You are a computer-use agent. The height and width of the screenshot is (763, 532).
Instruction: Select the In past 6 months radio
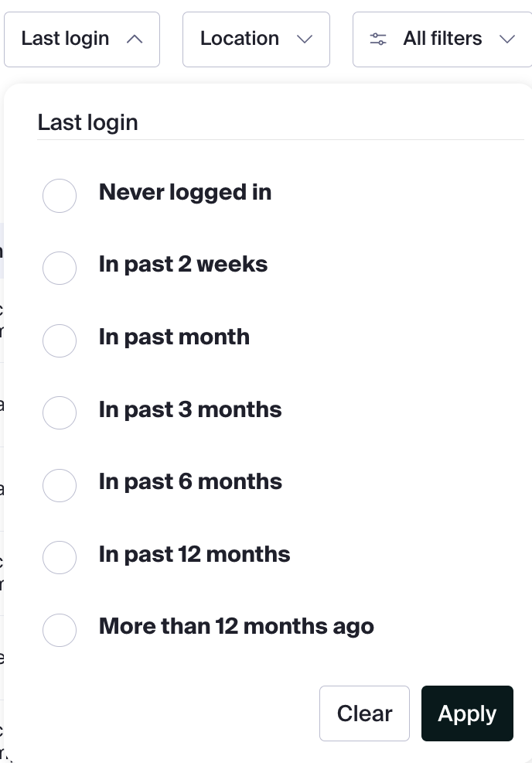tap(60, 486)
